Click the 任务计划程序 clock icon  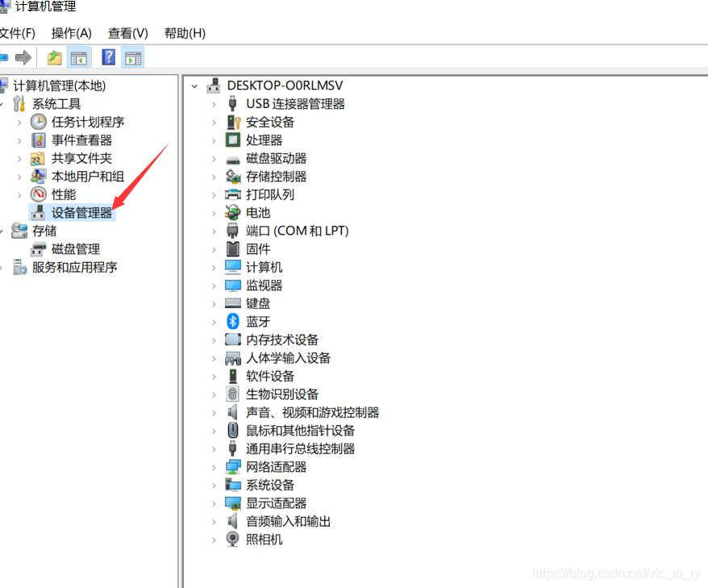coord(39,122)
